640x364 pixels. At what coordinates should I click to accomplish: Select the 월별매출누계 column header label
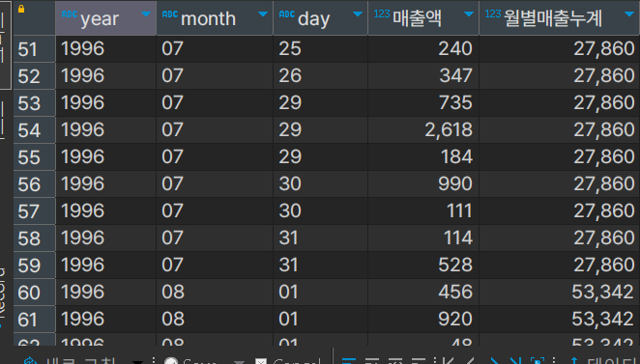click(553, 18)
